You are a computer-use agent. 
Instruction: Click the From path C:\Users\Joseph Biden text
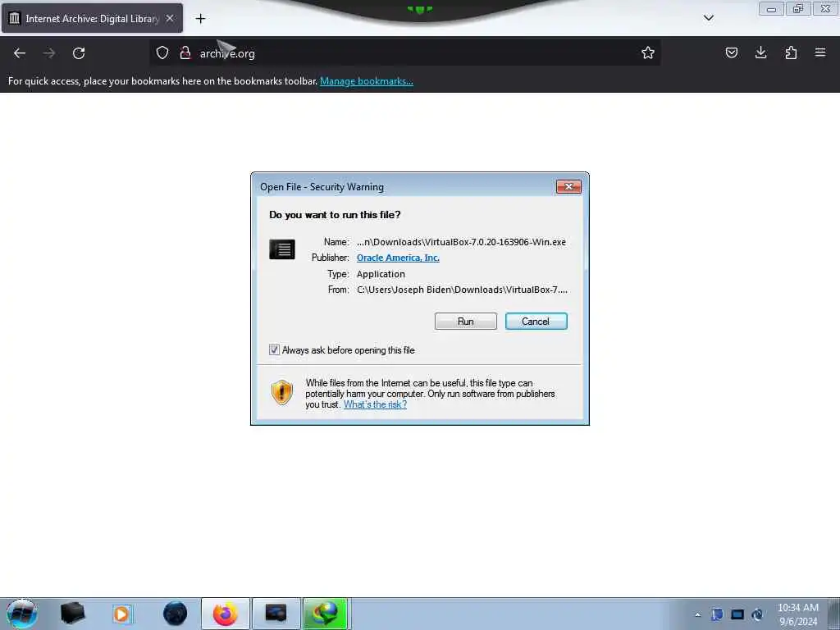pos(462,290)
